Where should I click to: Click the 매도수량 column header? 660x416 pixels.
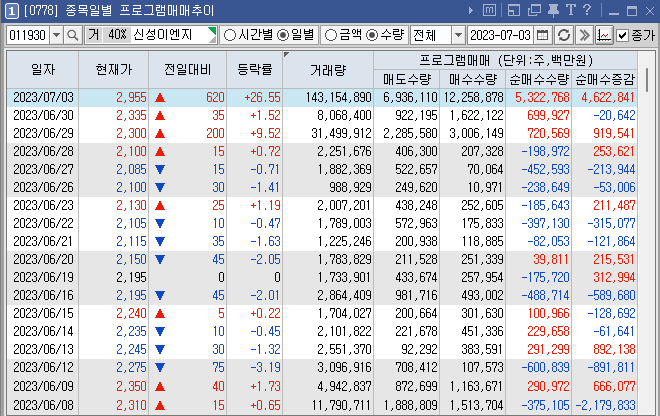click(x=407, y=79)
